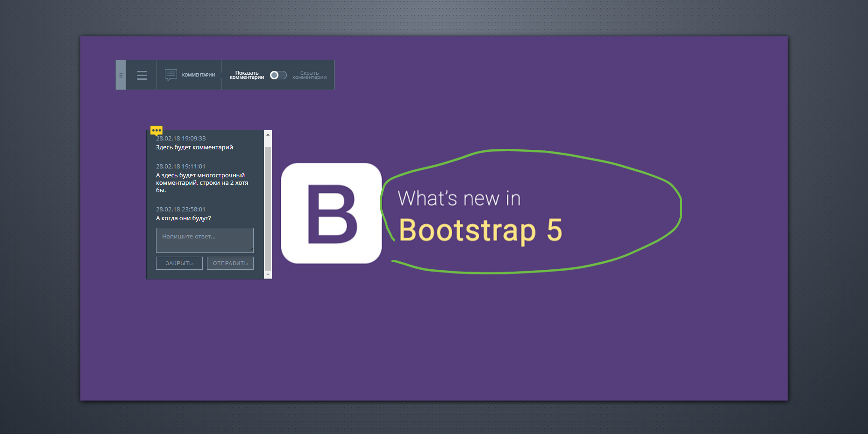Click the textarea resize grip corner
Screen dimensions: 868x434
point(251,250)
